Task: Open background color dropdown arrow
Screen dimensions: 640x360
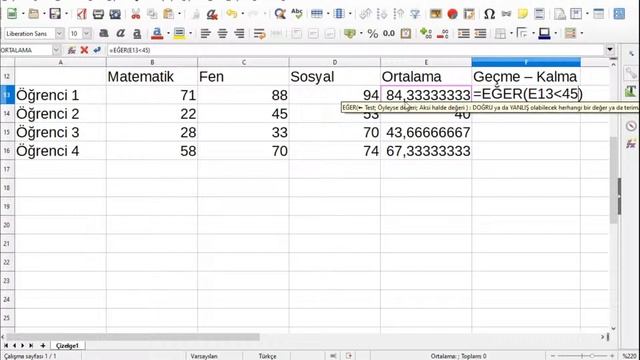Action: [x=190, y=33]
